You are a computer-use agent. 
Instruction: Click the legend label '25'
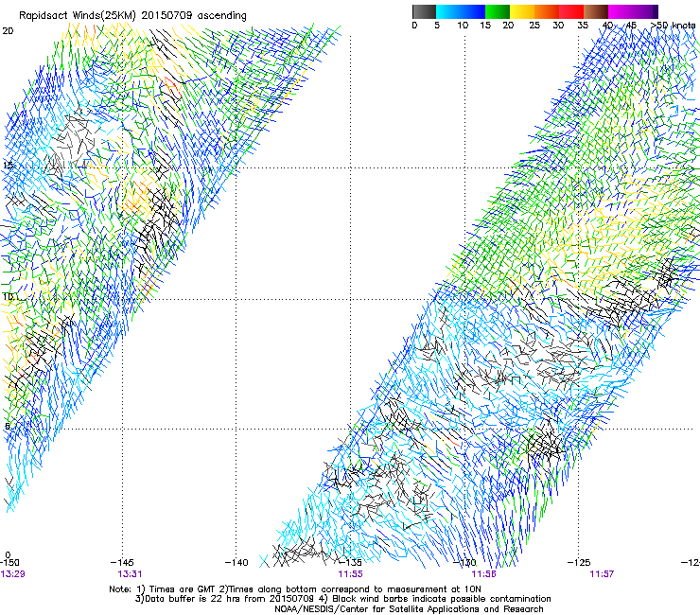[534, 26]
